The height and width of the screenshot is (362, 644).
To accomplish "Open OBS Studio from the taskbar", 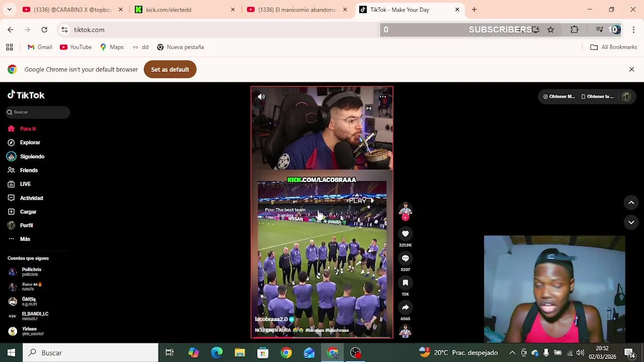I will [355, 353].
